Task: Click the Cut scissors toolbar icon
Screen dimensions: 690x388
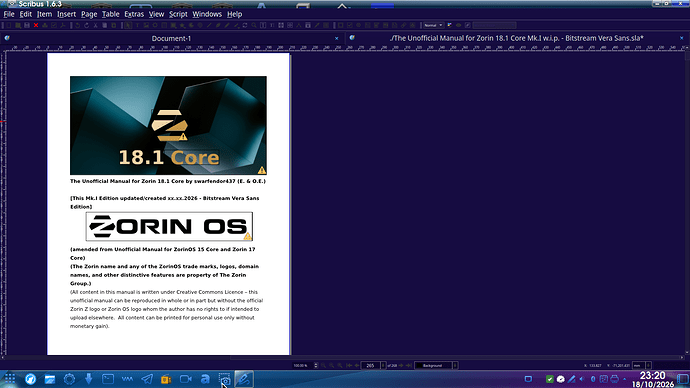Action: pos(95,25)
